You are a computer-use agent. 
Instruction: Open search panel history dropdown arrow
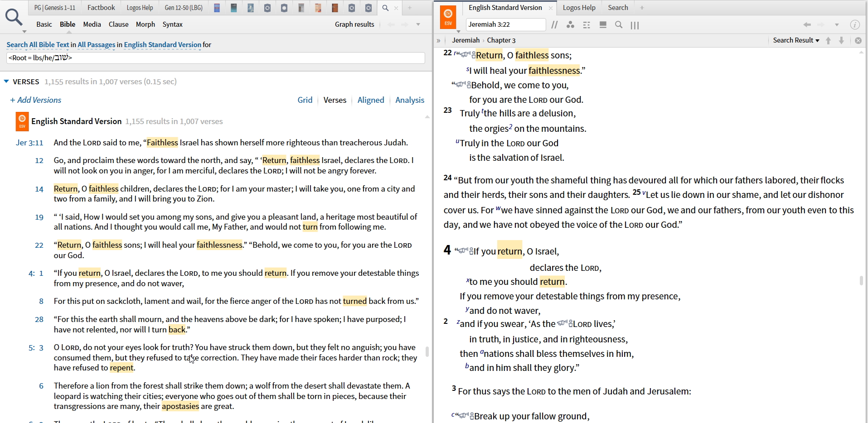tap(418, 24)
